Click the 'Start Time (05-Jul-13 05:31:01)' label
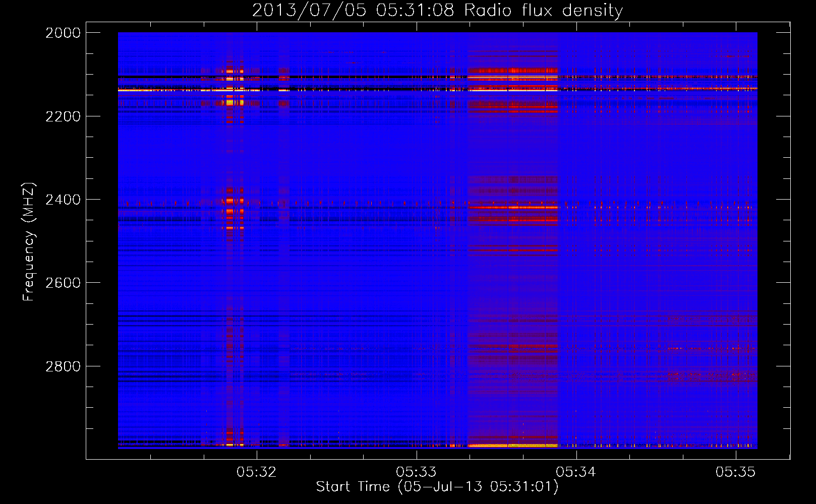The height and width of the screenshot is (504, 816). (437, 487)
